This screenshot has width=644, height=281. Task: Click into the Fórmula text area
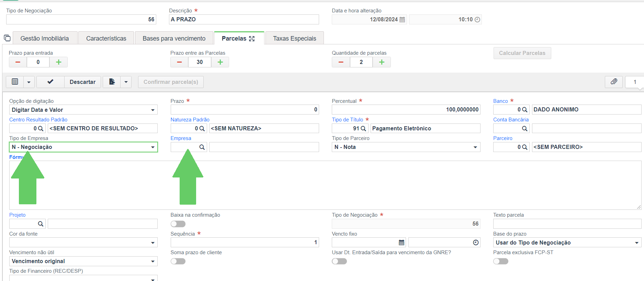[325, 185]
